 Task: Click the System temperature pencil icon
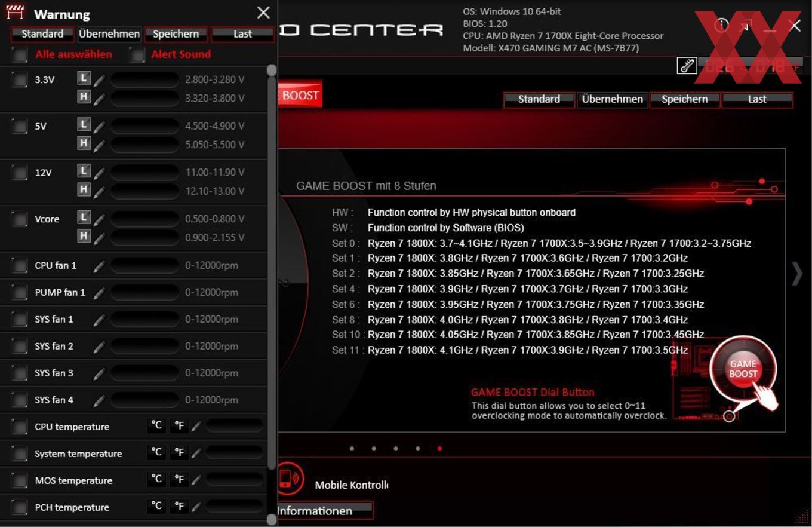click(x=196, y=453)
